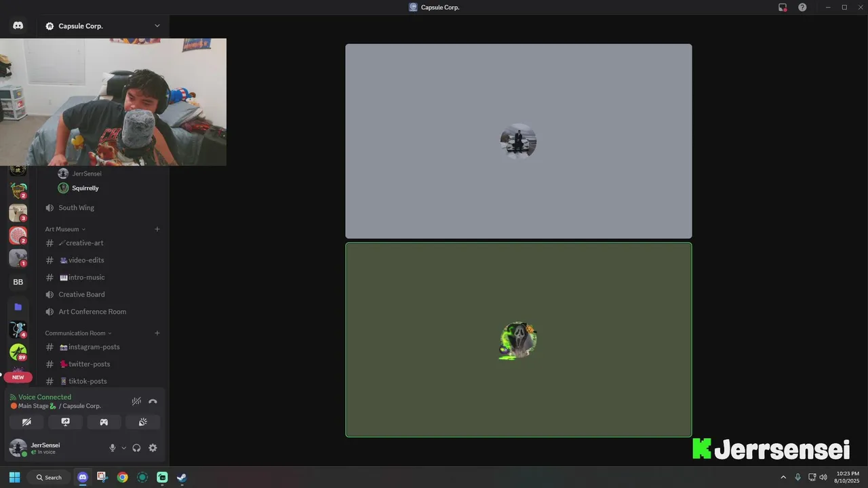The width and height of the screenshot is (868, 488).
Task: Focus the top gray participant video tile
Action: coord(519,141)
